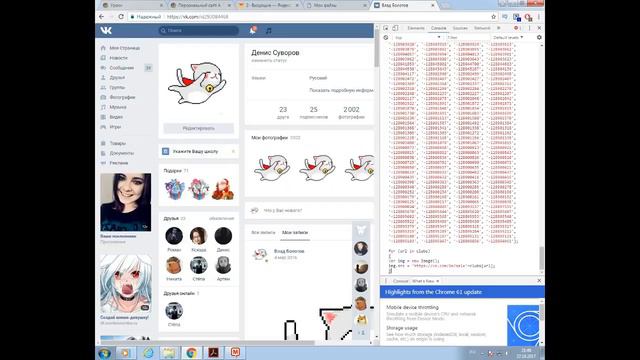Switch to the Network tab in DevTools
The width and height of the screenshot is (640, 360).
(x=482, y=28)
